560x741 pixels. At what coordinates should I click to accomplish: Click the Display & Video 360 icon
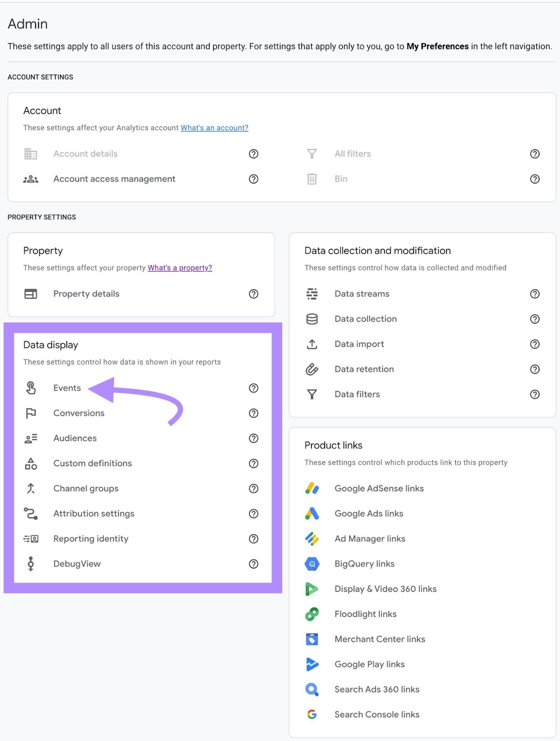click(x=312, y=589)
